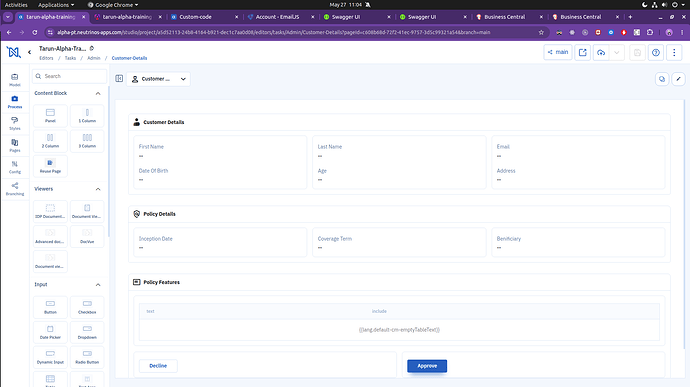The image size is (690, 387).
Task: Click the open-in-new-window preview icon
Action: 582,52
